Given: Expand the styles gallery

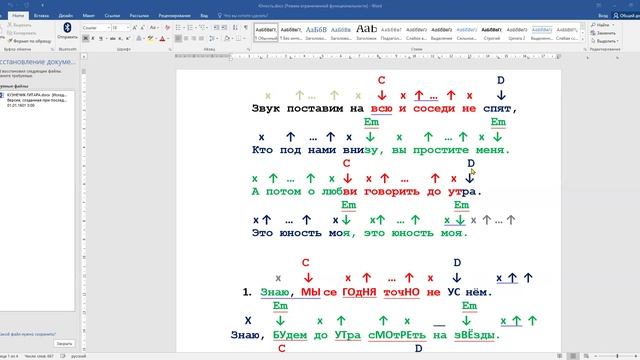Looking at the screenshot, I should pyautogui.click(x=583, y=39).
